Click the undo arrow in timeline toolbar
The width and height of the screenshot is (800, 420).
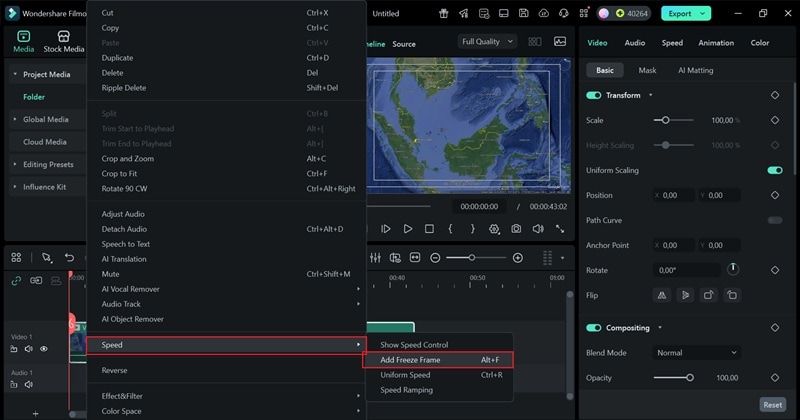click(x=69, y=257)
